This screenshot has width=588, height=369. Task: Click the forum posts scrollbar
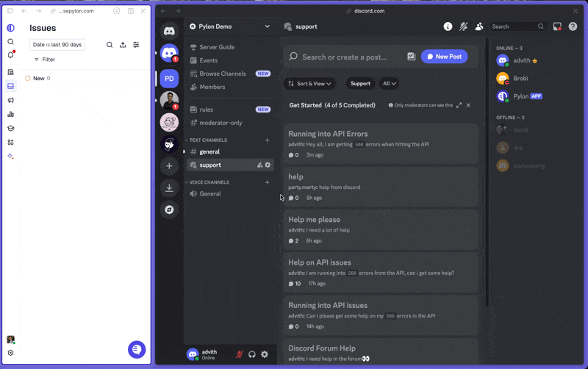(487, 173)
